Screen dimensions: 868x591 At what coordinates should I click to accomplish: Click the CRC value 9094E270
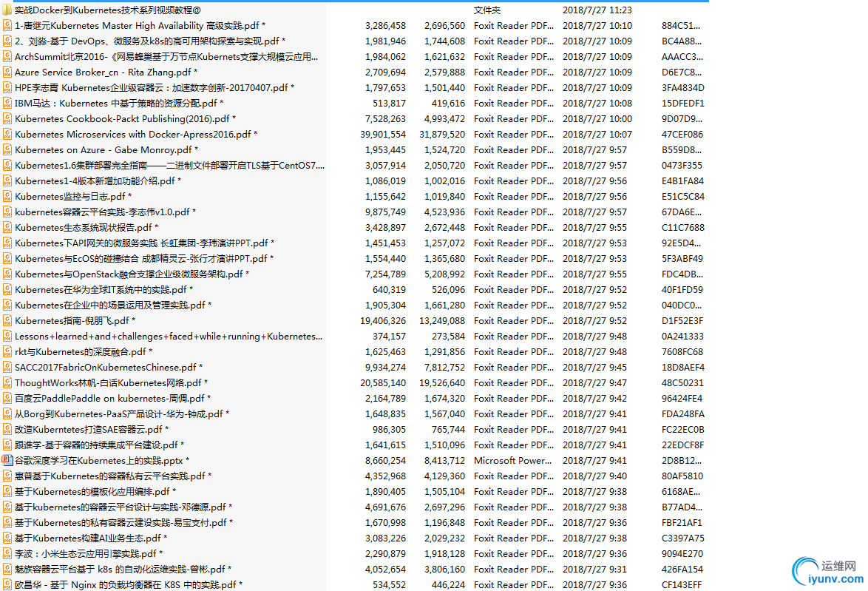click(682, 553)
